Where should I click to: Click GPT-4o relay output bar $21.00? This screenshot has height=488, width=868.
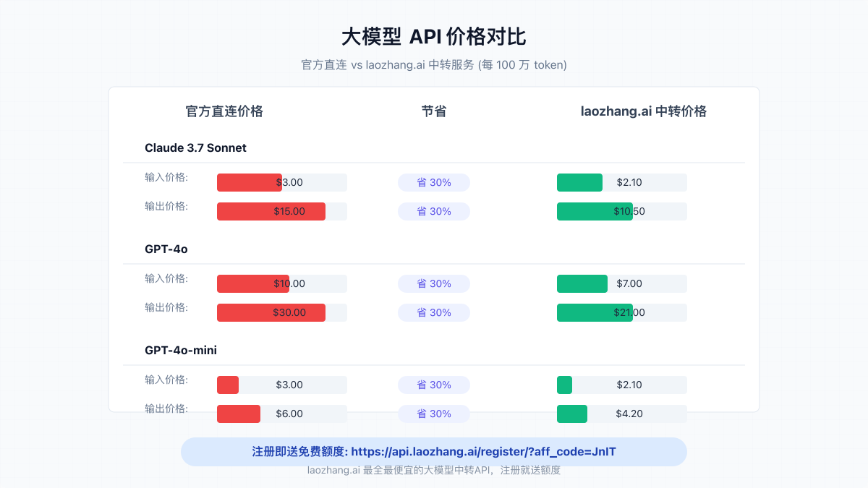click(x=622, y=312)
